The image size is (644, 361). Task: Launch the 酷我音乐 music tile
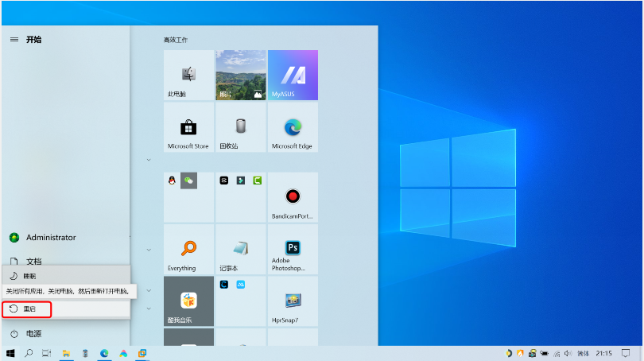(188, 301)
